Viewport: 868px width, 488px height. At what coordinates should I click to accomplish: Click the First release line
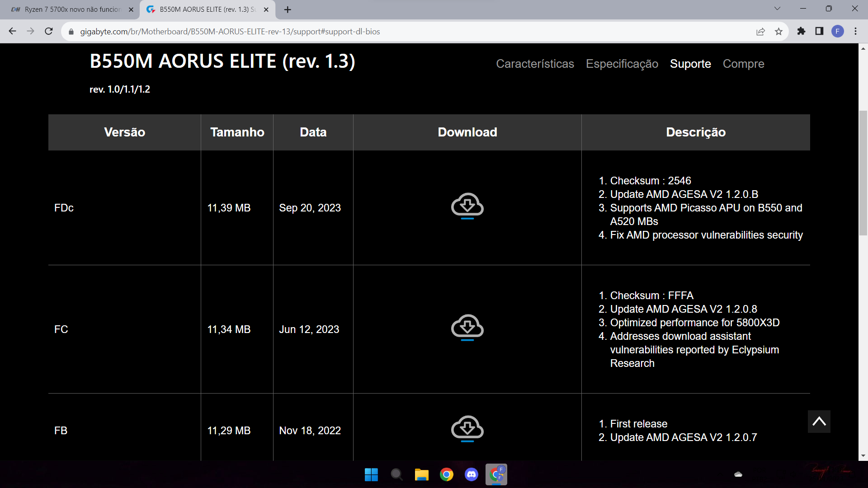pos(638,424)
